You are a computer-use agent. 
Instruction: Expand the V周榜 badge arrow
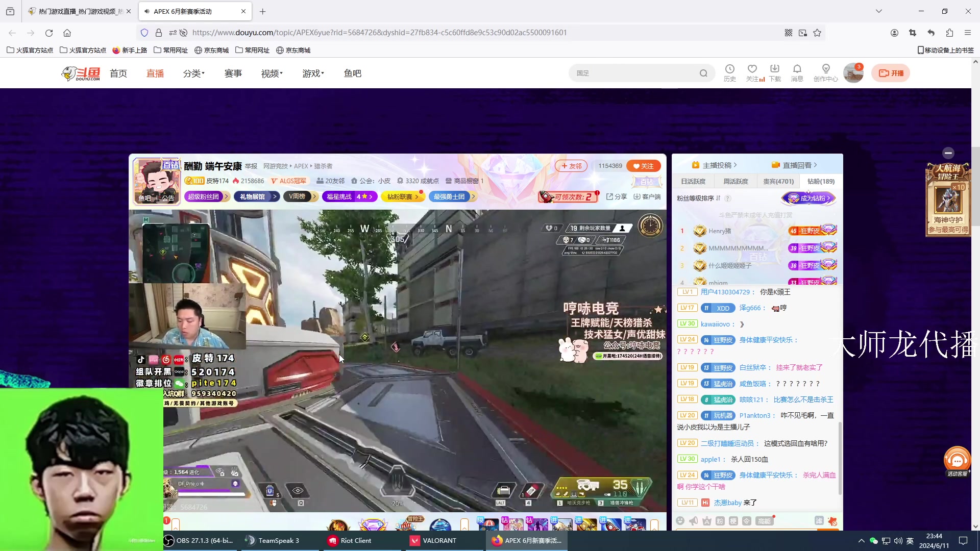coord(314,196)
